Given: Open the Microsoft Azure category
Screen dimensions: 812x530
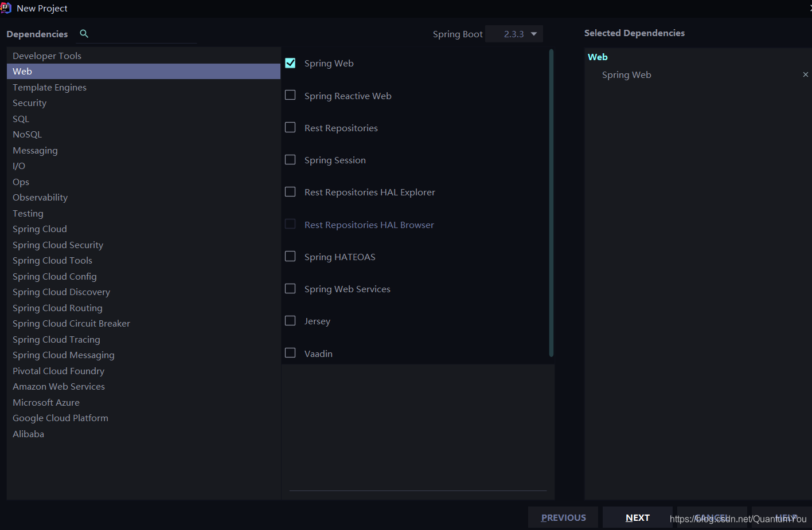Looking at the screenshot, I should (143, 402).
